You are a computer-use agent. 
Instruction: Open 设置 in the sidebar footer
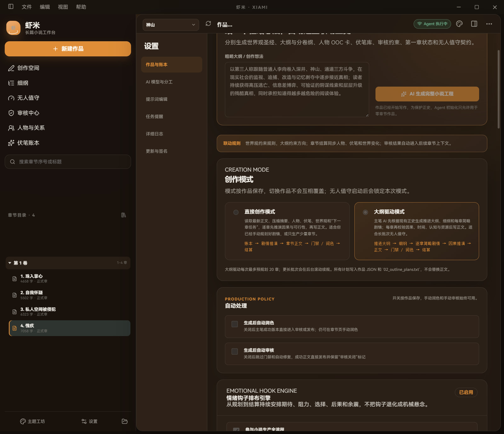(89, 421)
